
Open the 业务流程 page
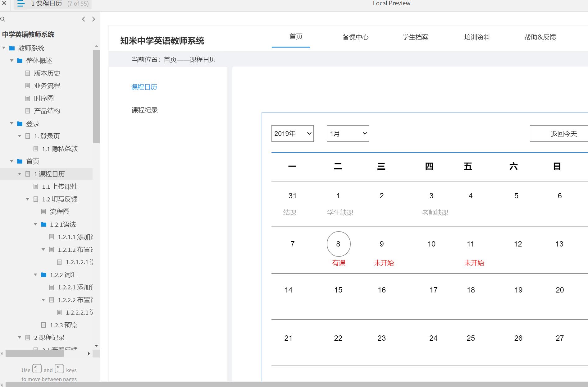[x=47, y=86]
